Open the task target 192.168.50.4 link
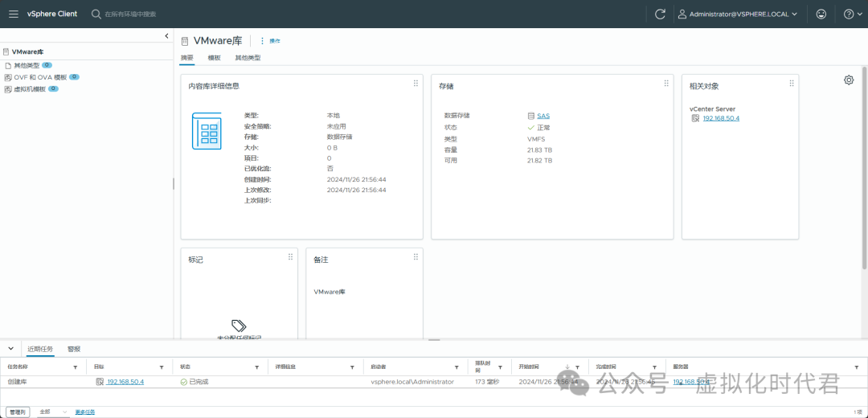 click(x=125, y=382)
